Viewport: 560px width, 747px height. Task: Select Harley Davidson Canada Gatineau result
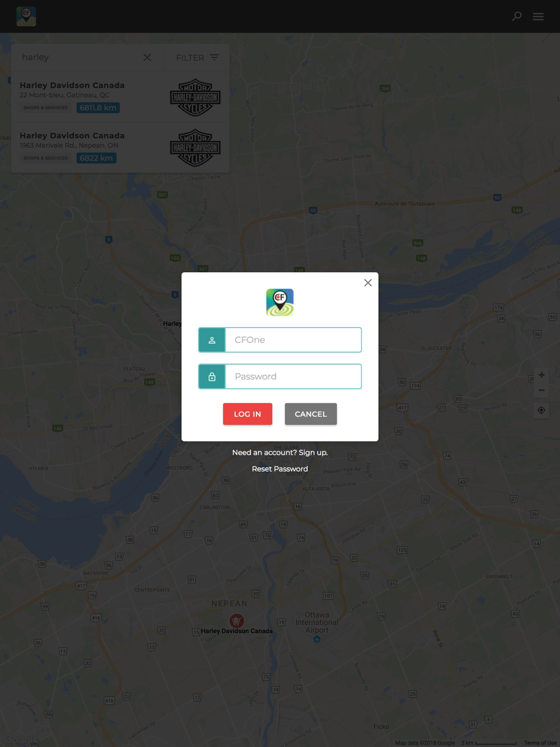(120, 97)
